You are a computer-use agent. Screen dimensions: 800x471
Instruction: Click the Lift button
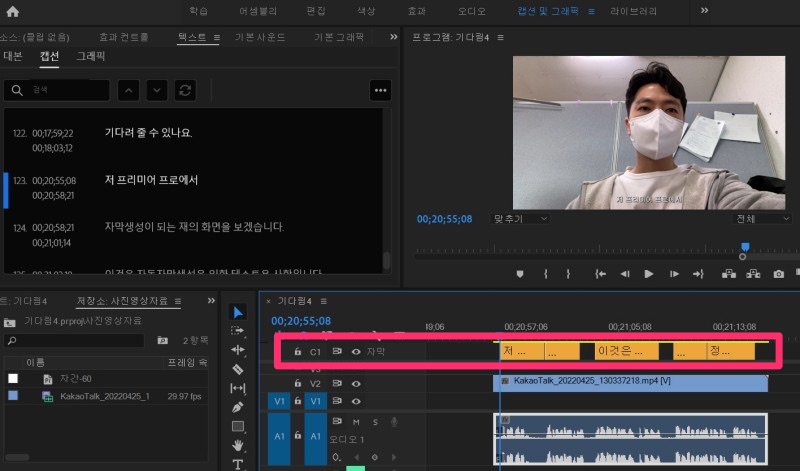[729, 274]
